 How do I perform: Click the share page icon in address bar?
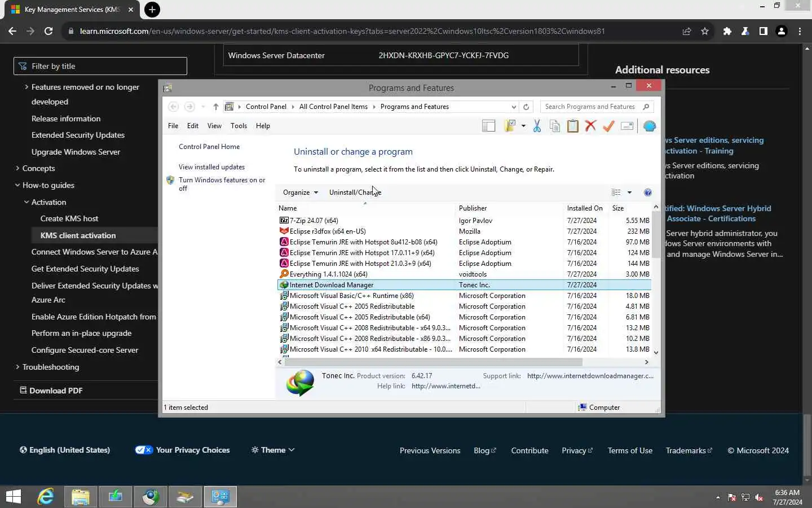(687, 31)
